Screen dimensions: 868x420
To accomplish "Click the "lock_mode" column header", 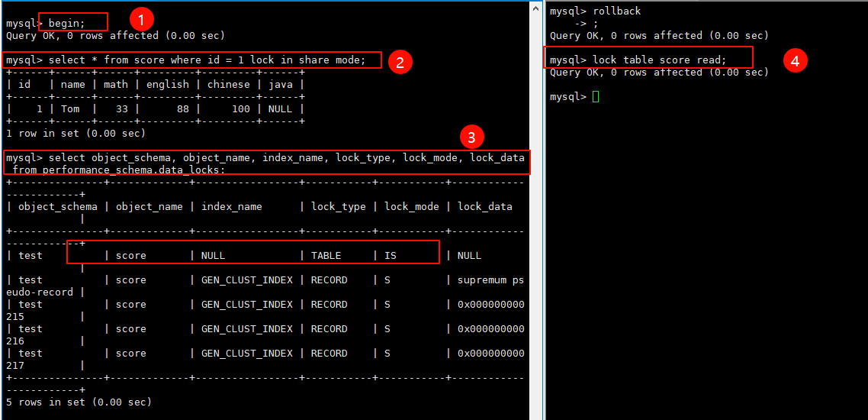I will (x=411, y=206).
